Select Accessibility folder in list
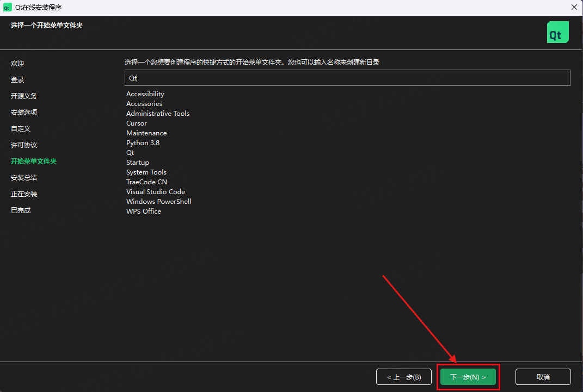 pyautogui.click(x=145, y=94)
